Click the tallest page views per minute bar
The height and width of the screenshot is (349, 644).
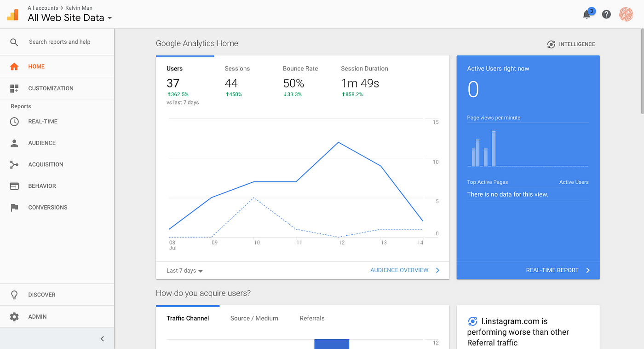pyautogui.click(x=494, y=149)
